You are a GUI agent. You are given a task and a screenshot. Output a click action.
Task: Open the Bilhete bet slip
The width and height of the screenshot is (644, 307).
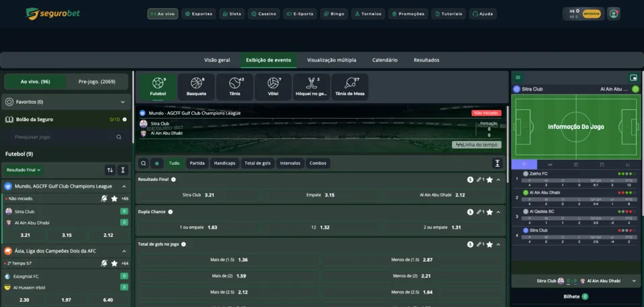576,296
